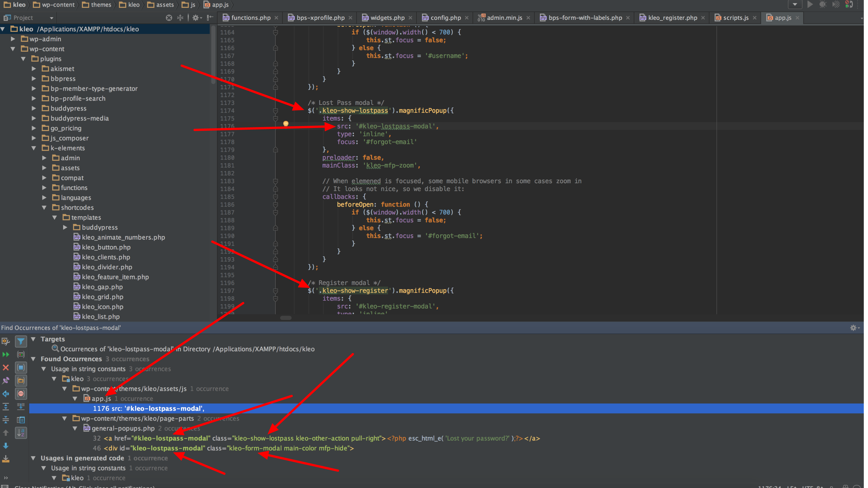Export find results to text file
Screen dimensions: 868x488
(6, 459)
